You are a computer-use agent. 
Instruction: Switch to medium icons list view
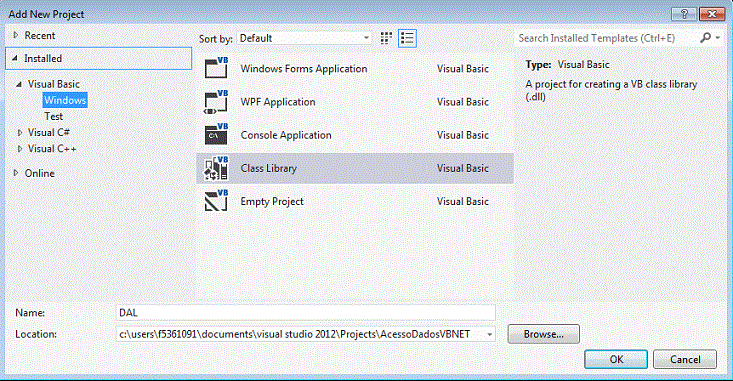[407, 38]
